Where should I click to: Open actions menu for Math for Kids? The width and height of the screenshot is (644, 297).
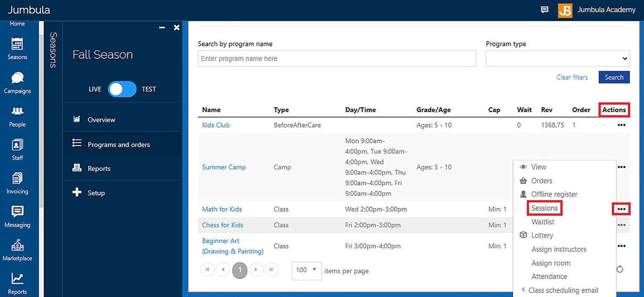point(621,209)
